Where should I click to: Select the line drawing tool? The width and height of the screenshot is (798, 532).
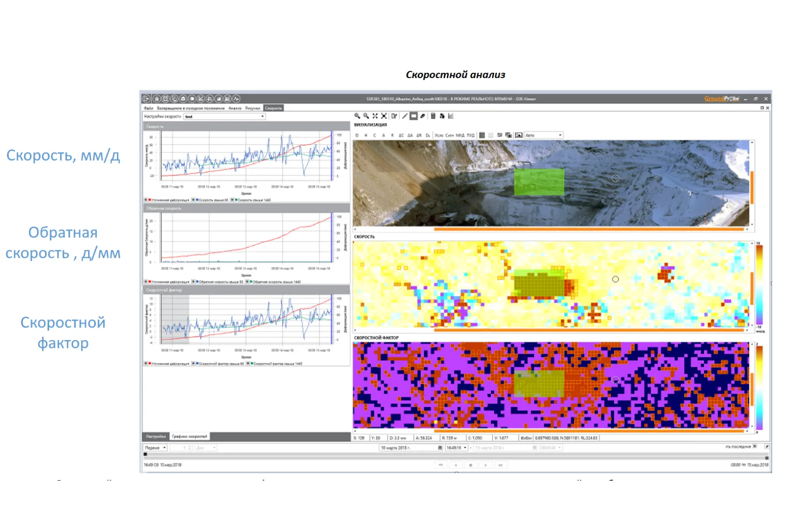click(405, 116)
